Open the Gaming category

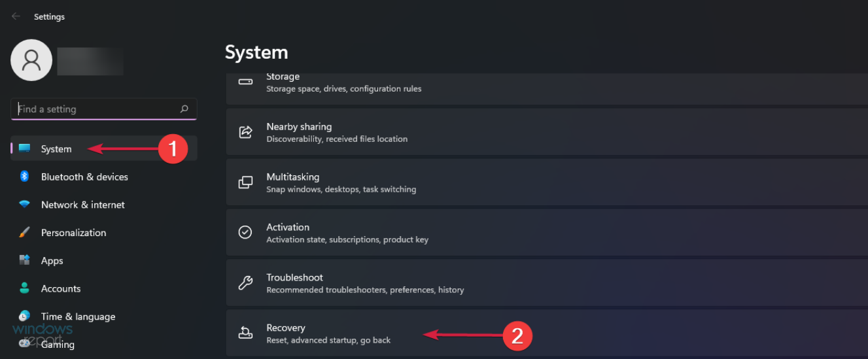point(58,345)
